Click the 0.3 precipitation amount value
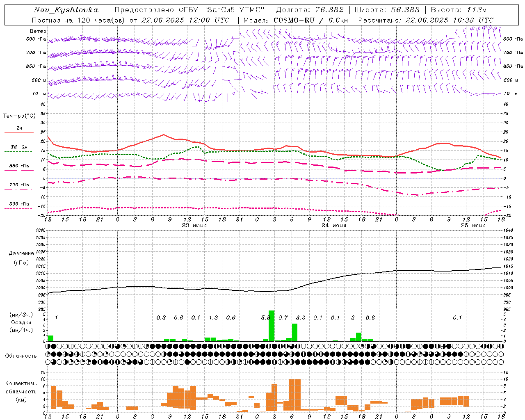 [x=161, y=317]
